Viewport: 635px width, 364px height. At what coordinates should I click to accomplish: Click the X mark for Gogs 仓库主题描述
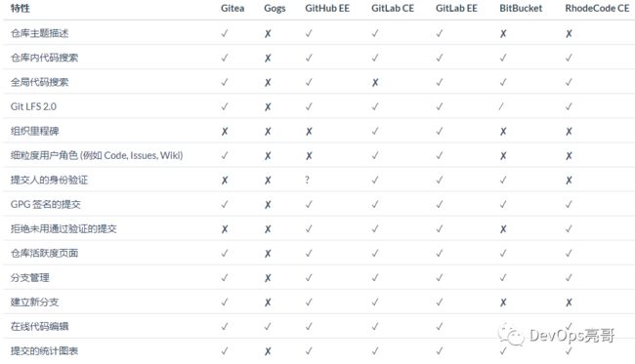pyautogui.click(x=268, y=33)
